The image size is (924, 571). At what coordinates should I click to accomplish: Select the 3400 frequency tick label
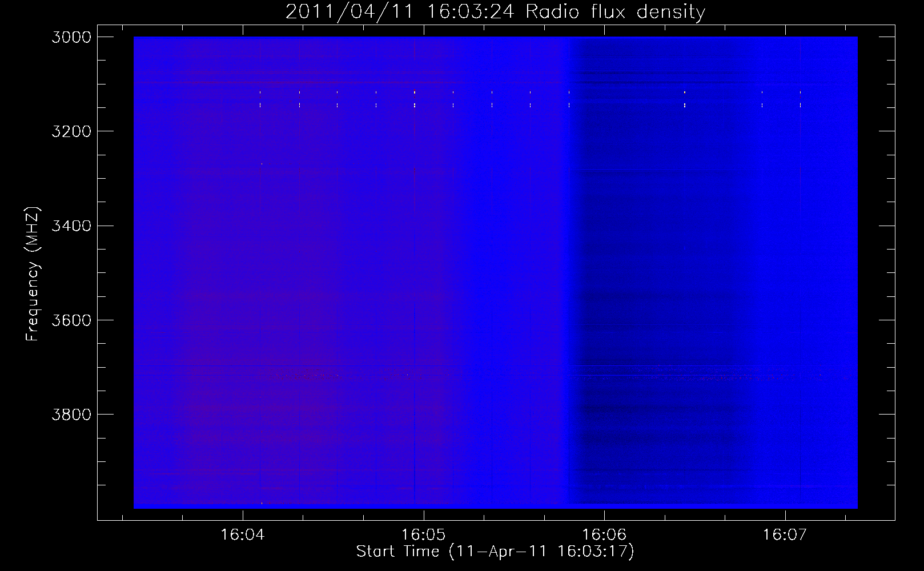coord(71,226)
